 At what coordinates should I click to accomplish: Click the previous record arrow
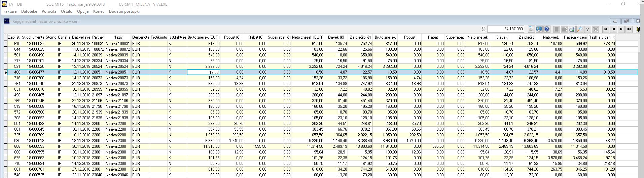point(613,29)
